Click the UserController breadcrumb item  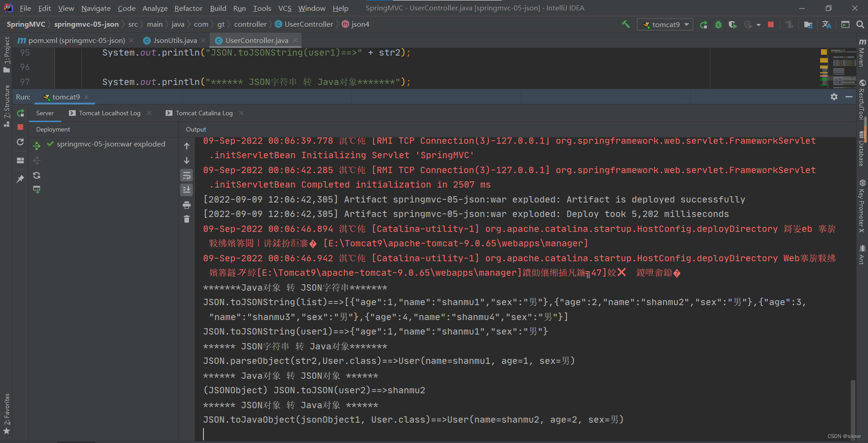coord(304,24)
